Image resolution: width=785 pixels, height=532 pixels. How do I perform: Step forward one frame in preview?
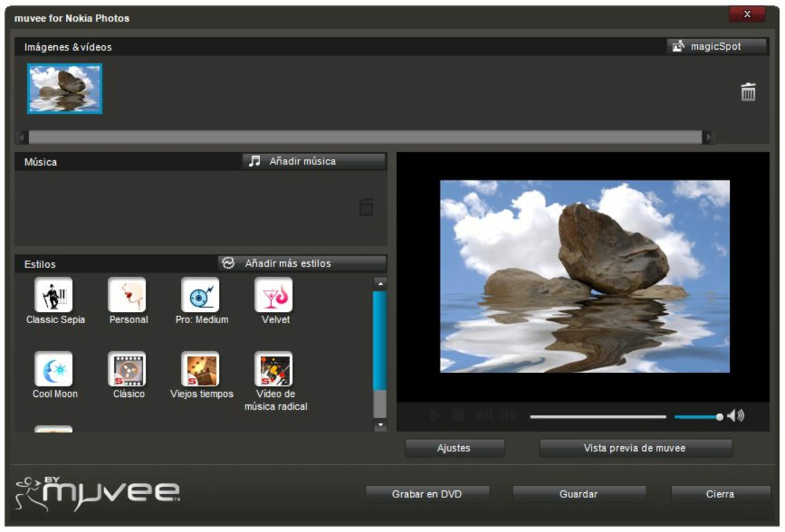click(x=510, y=416)
